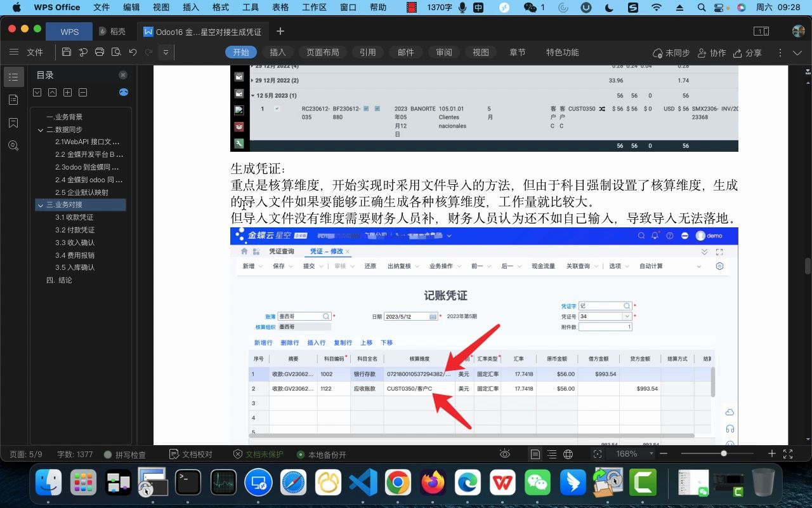The height and width of the screenshot is (508, 812).
Task: Expand all outline levels with plus box icon
Action: (67, 92)
